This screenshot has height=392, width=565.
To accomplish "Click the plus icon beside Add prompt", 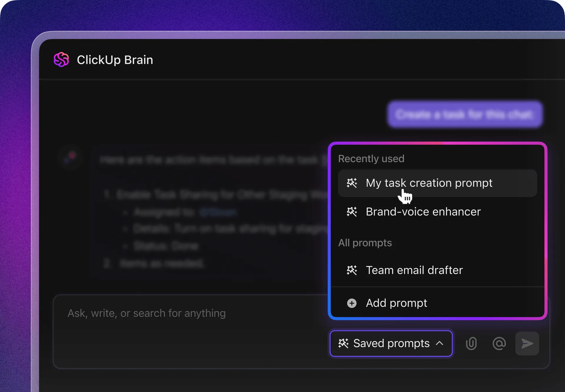I will click(x=352, y=303).
